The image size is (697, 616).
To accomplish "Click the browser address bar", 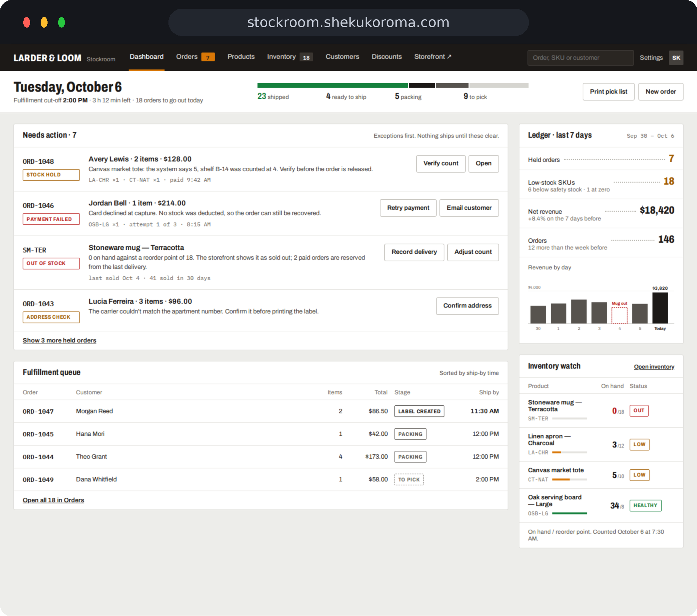I will pos(348,22).
